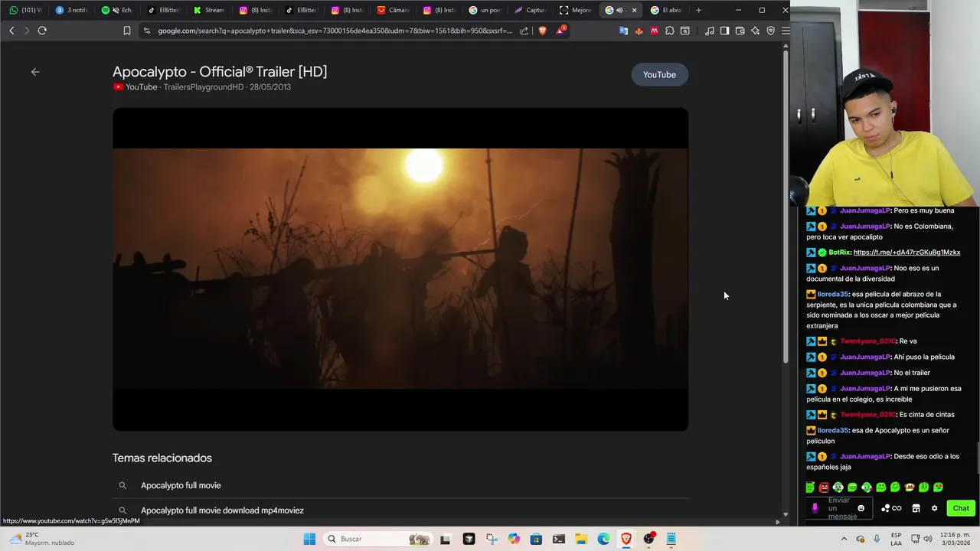The image size is (980, 551).
Task: Click the scroll-down arrow of the page scrollbar
Action: [786, 515]
